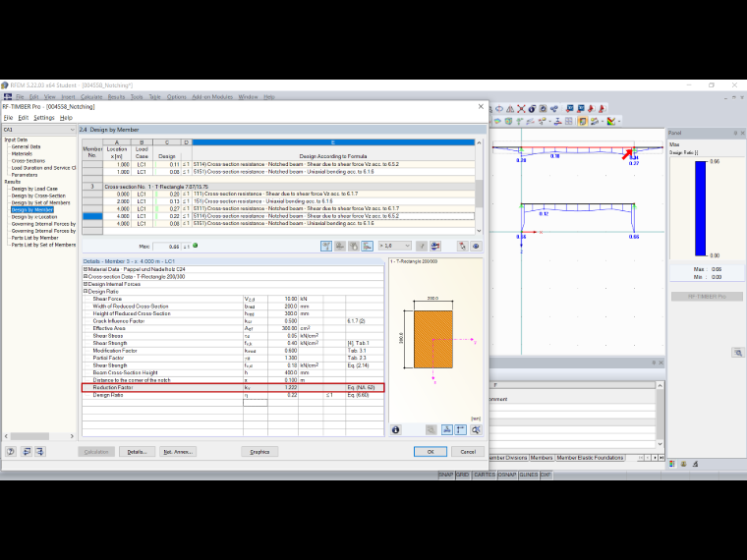
Task: Click the color relation scale icon
Action: [x=435, y=247]
